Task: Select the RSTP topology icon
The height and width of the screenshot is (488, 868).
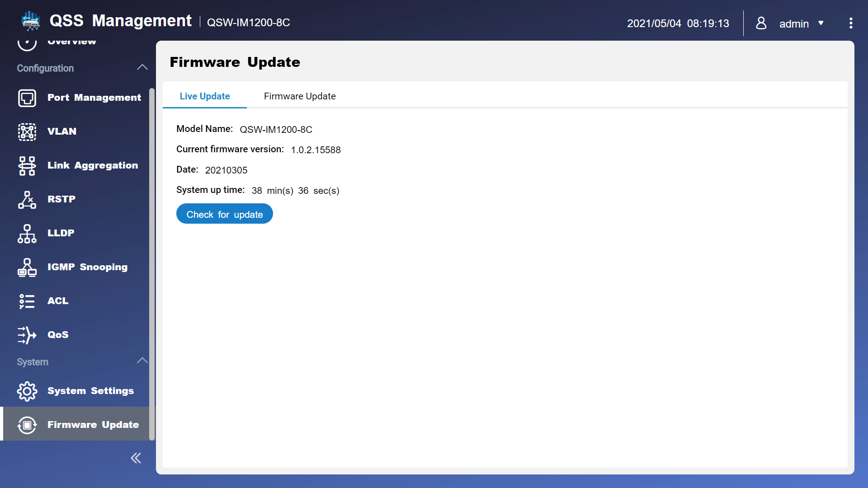Action: [27, 199]
